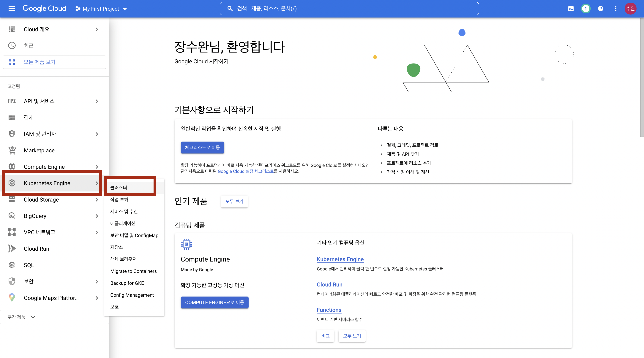The width and height of the screenshot is (644, 358).
Task: Click the page vertical scrollbar
Action: (642, 77)
